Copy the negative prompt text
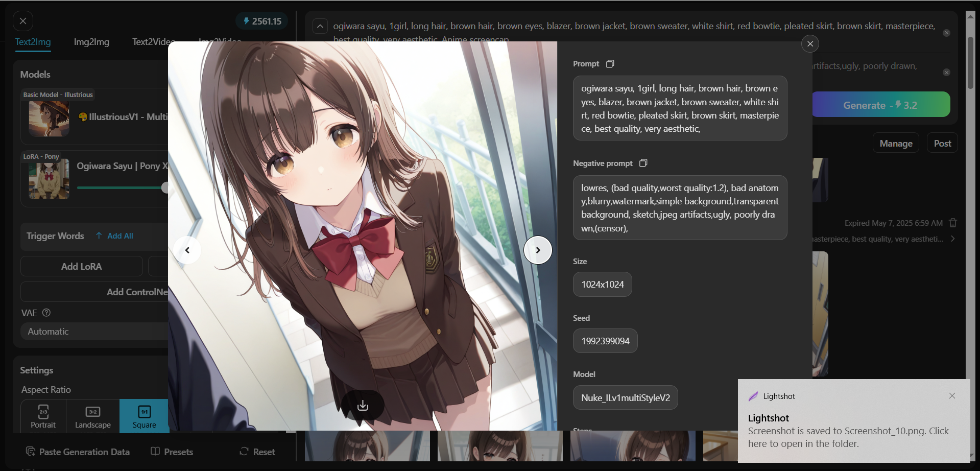The height and width of the screenshot is (471, 980). [643, 163]
